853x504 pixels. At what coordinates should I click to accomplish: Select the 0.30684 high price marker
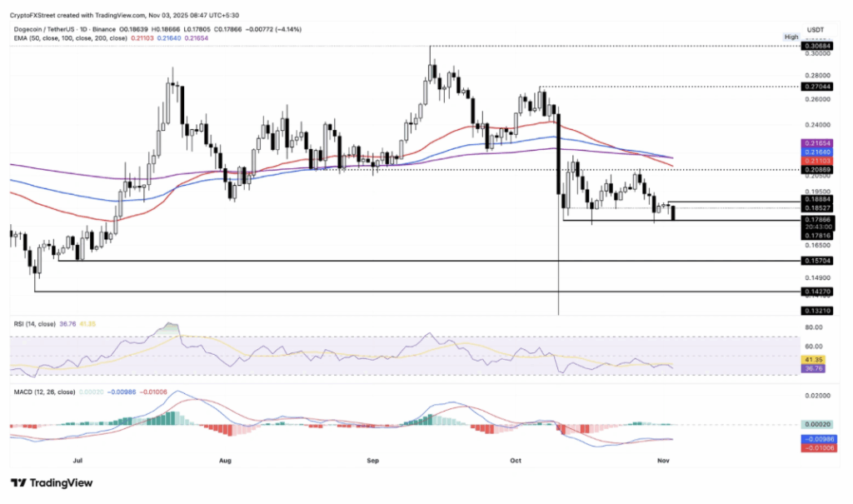pyautogui.click(x=816, y=44)
